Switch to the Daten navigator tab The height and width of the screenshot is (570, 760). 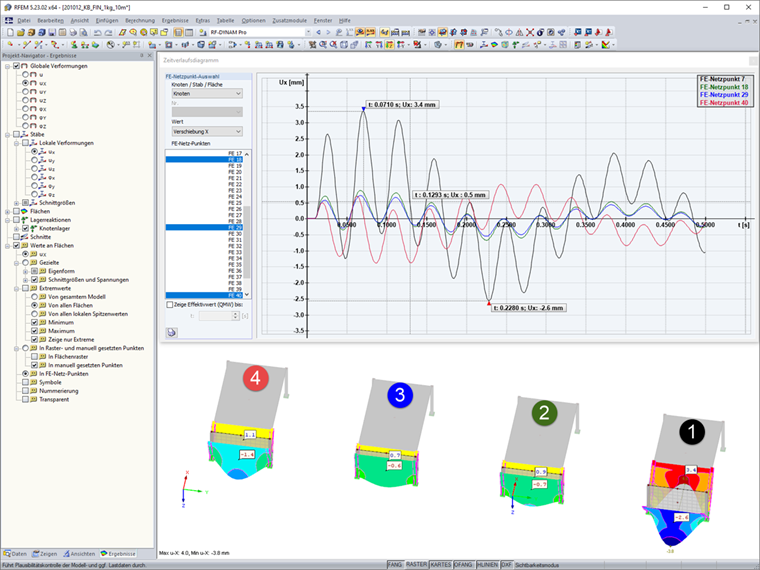pyautogui.click(x=15, y=554)
